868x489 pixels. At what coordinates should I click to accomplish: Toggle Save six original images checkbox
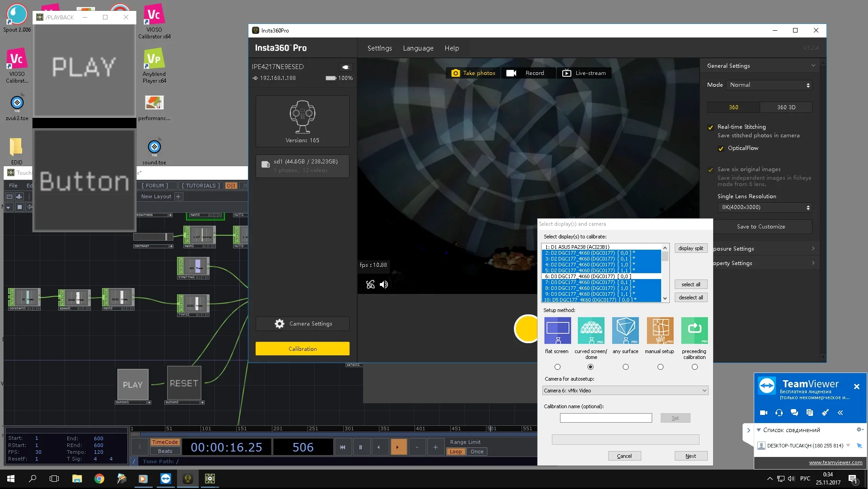click(x=710, y=170)
